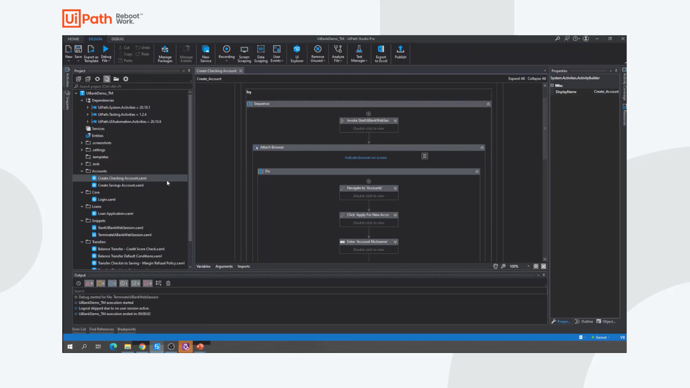
Task: Open PowerPoint from the taskbar
Action: 200,347
